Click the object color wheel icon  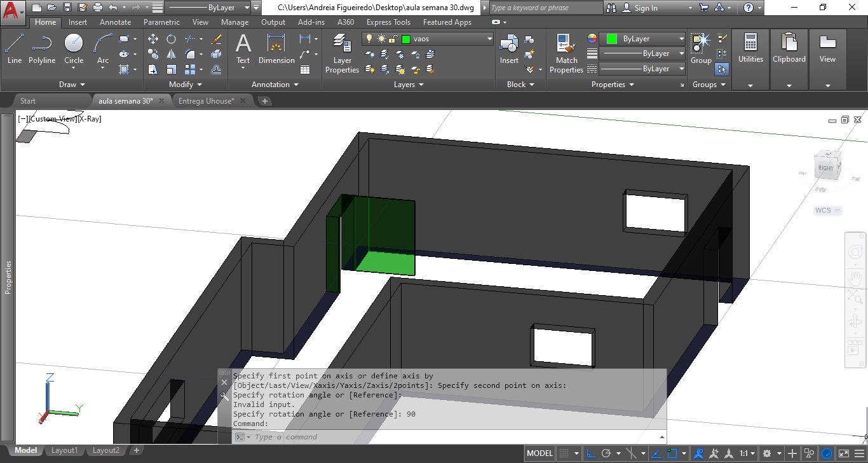point(592,39)
